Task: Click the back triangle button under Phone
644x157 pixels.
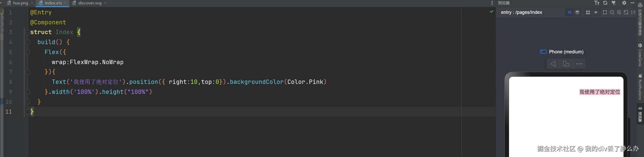Action: pos(553,64)
